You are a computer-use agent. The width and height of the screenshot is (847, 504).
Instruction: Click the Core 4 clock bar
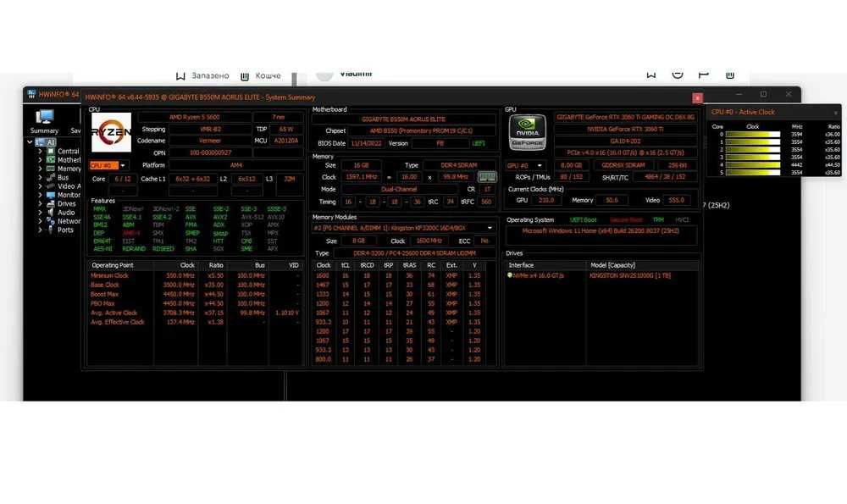[752, 165]
